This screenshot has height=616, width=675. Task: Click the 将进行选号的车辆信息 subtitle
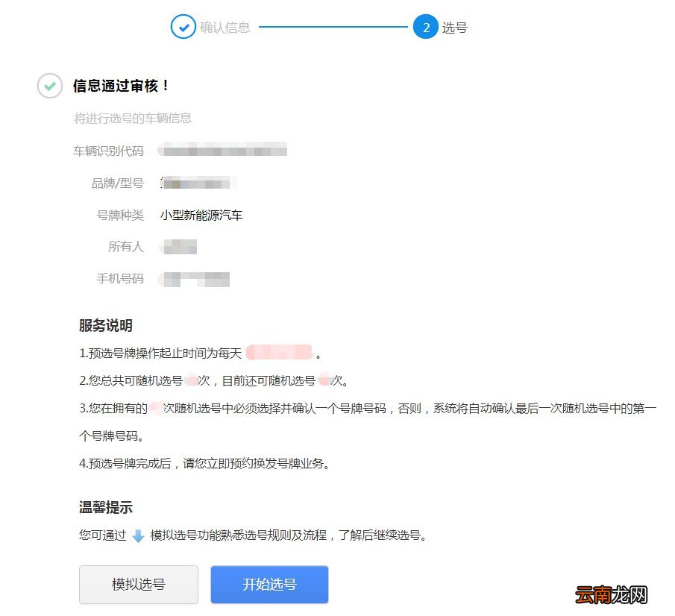pyautogui.click(x=133, y=118)
